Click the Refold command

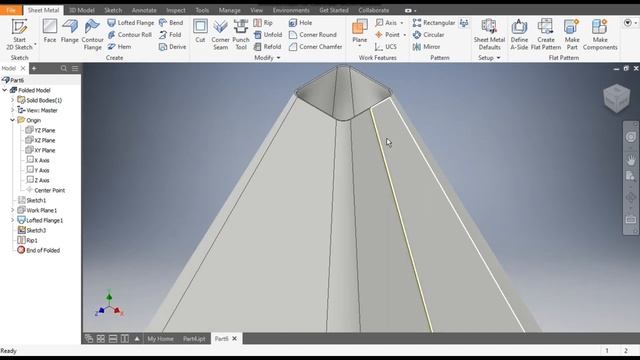coord(267,47)
